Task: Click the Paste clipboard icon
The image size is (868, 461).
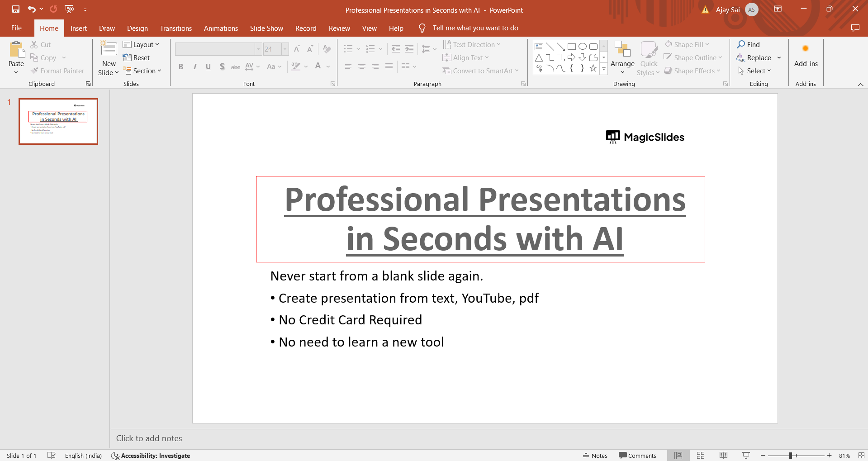Action: tap(16, 50)
